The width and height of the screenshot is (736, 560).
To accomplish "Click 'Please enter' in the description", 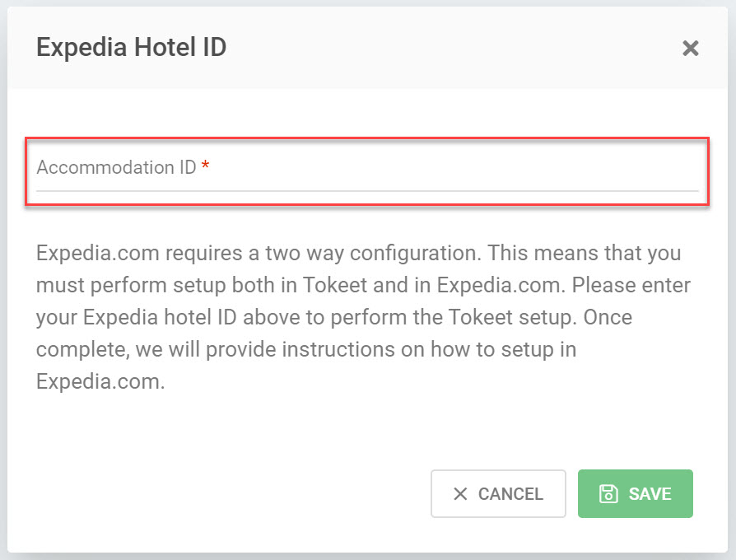I will coord(631,286).
